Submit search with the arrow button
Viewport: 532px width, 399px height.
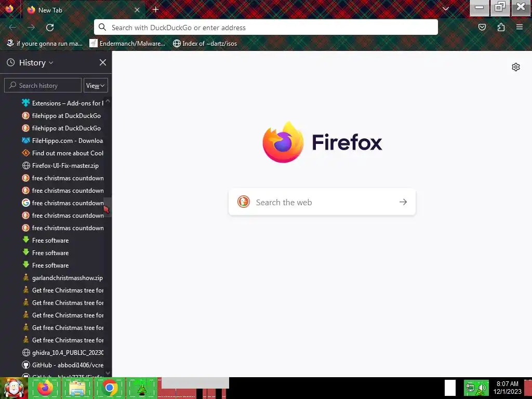pyautogui.click(x=403, y=202)
